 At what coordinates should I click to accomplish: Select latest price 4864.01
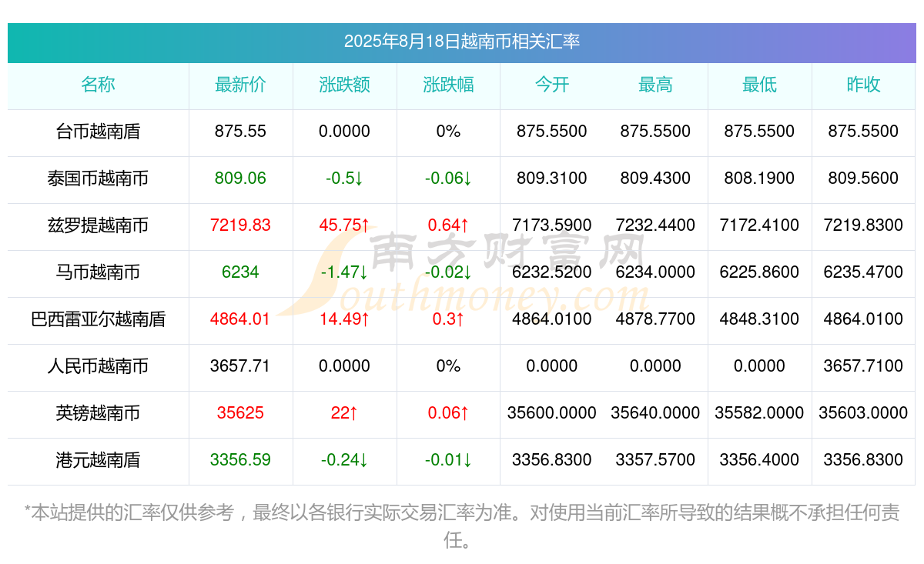(240, 319)
